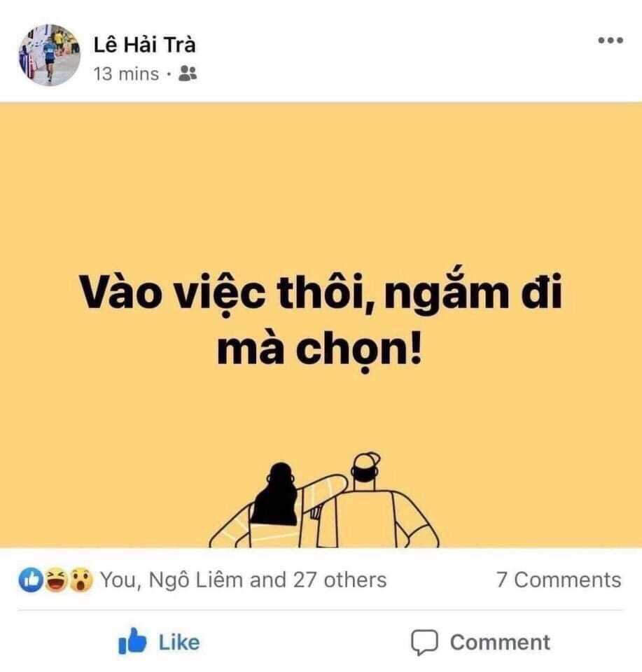Click the friends audience privacy icon

click(188, 73)
